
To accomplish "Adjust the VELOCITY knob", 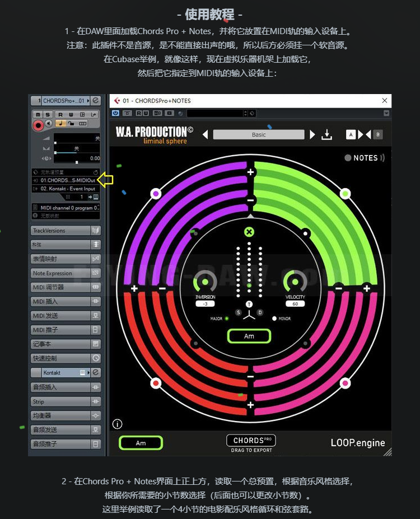I will click(x=295, y=282).
